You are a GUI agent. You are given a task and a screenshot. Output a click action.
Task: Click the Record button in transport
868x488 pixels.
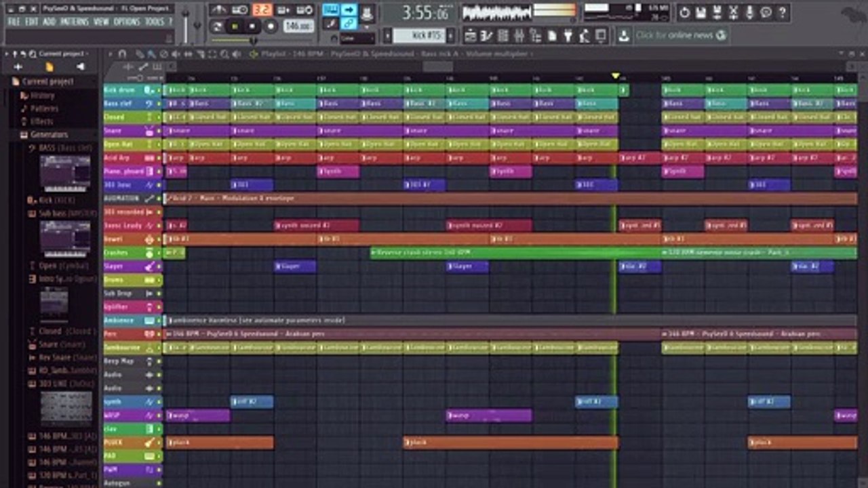point(271,26)
